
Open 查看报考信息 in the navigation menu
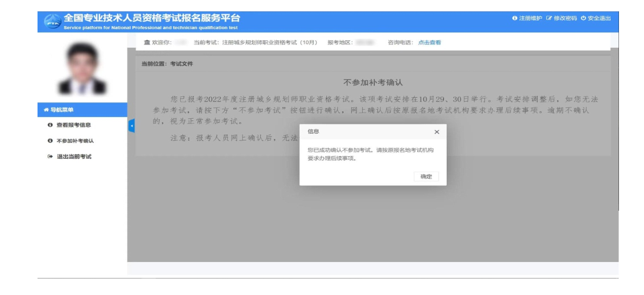click(73, 125)
